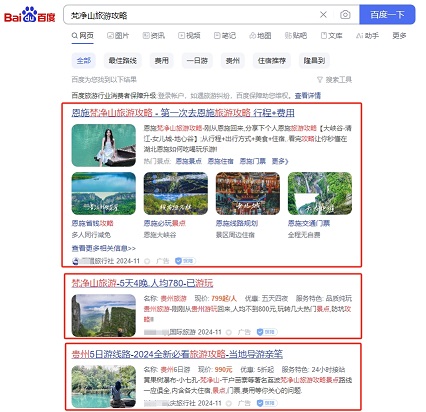Viewport: 426px width, 412px height.
Task: Click 查看更多相关信息 link
Action: pyautogui.click(x=104, y=248)
